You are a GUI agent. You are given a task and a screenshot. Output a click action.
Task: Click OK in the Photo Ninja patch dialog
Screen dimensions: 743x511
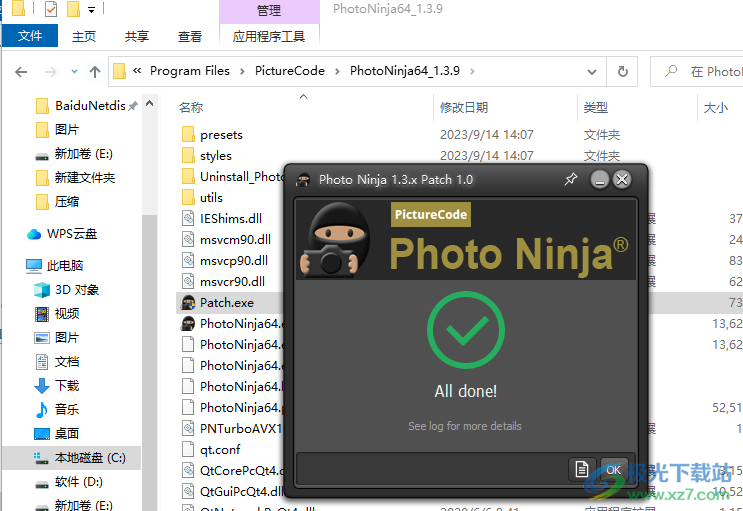[x=614, y=469]
